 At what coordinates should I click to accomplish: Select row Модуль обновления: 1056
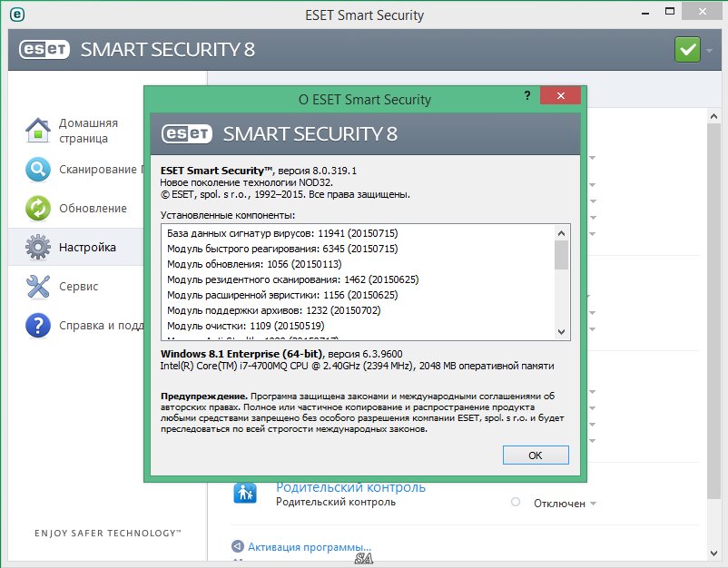(x=254, y=264)
